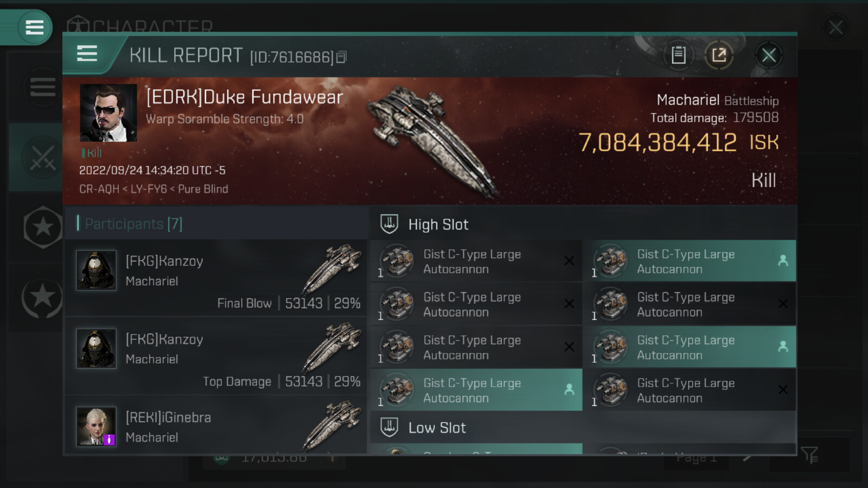Screen dimensions: 868x488
Task: Collapse the High Slot section
Action: click(x=438, y=224)
